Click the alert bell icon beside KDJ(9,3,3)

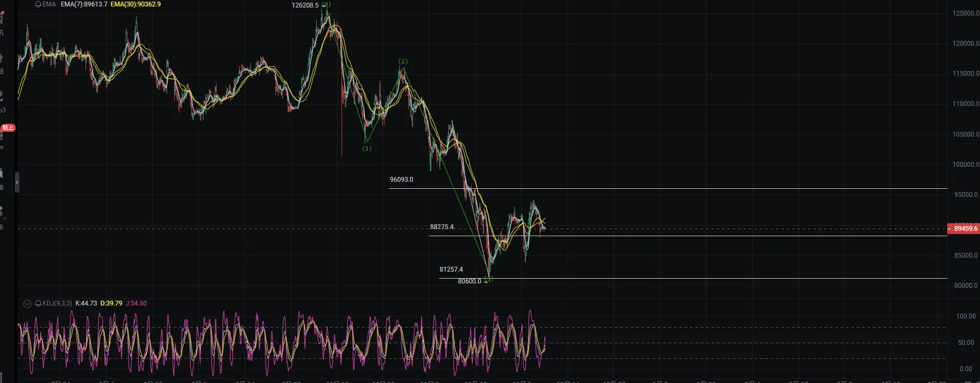[38, 303]
